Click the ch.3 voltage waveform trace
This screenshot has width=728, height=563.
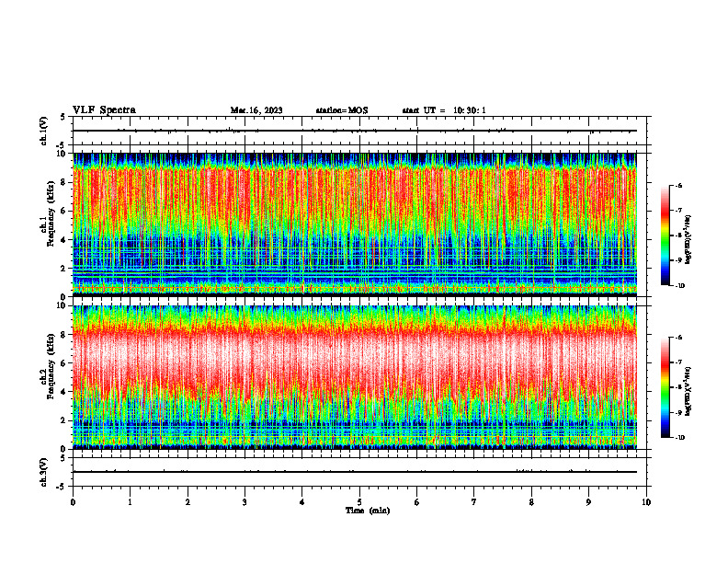(355, 472)
